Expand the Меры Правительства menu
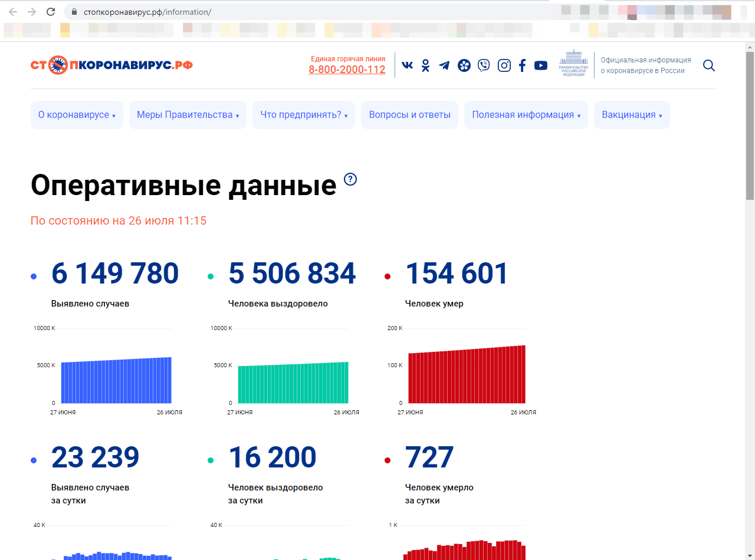Screen dimensions: 755x560 point(188,115)
